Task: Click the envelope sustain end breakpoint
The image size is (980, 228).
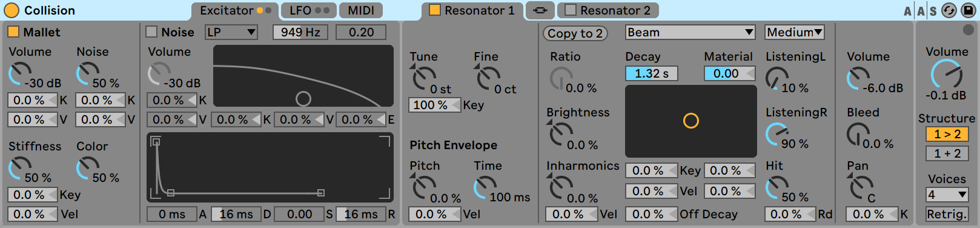Action: pos(321,193)
